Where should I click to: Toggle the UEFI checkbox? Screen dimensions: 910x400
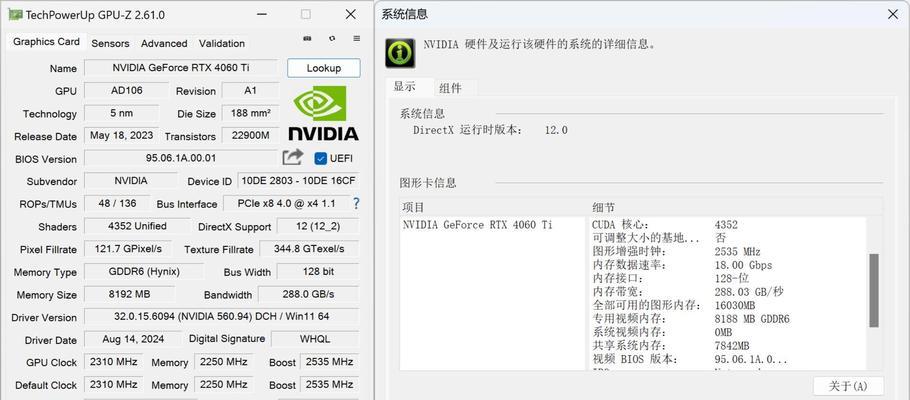[320, 158]
